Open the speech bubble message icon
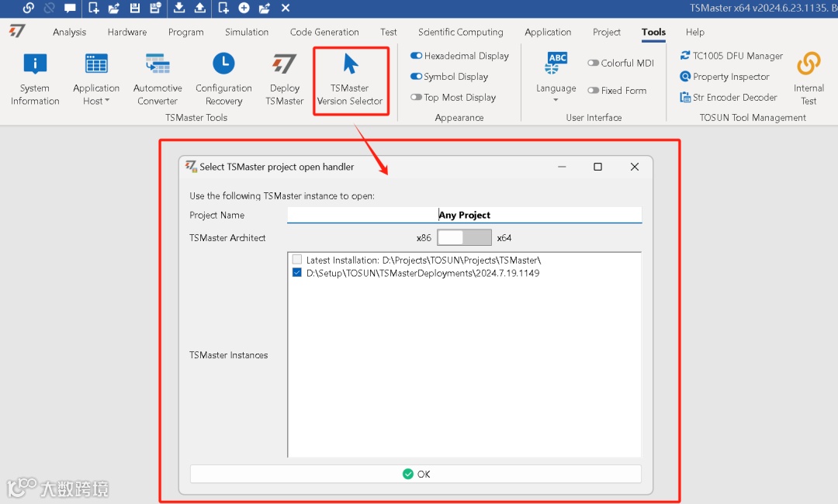838x504 pixels. click(70, 8)
